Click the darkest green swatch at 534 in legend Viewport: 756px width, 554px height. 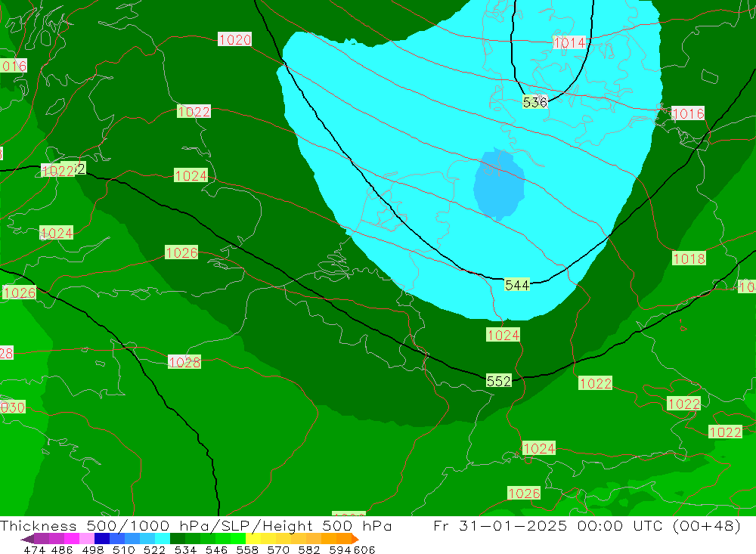(178, 539)
